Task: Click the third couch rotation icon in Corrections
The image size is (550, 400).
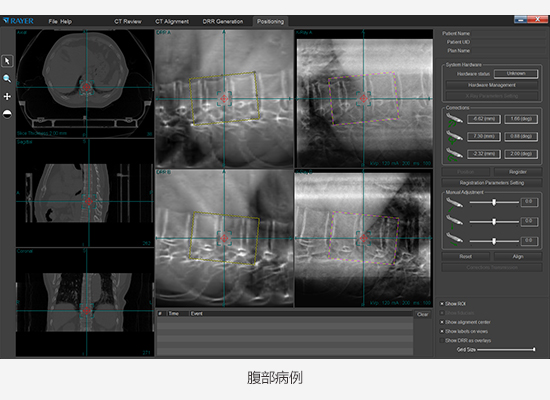Action: (x=454, y=154)
